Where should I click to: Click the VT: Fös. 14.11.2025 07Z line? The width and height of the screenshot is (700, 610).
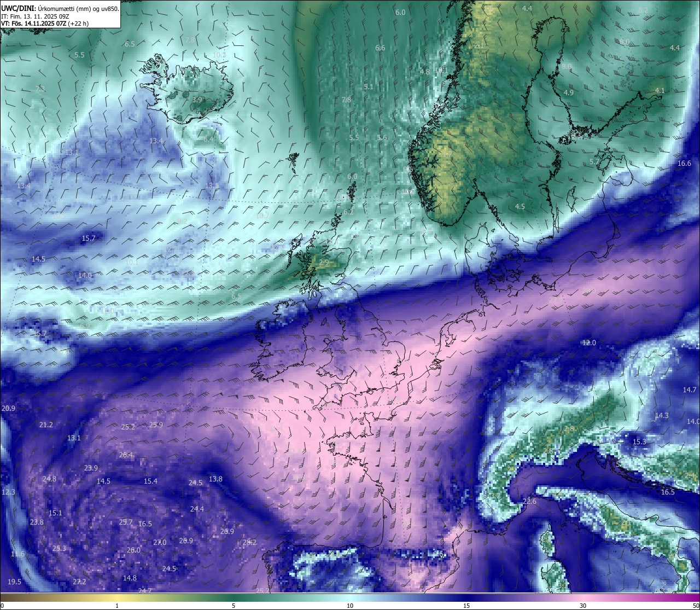[45, 24]
